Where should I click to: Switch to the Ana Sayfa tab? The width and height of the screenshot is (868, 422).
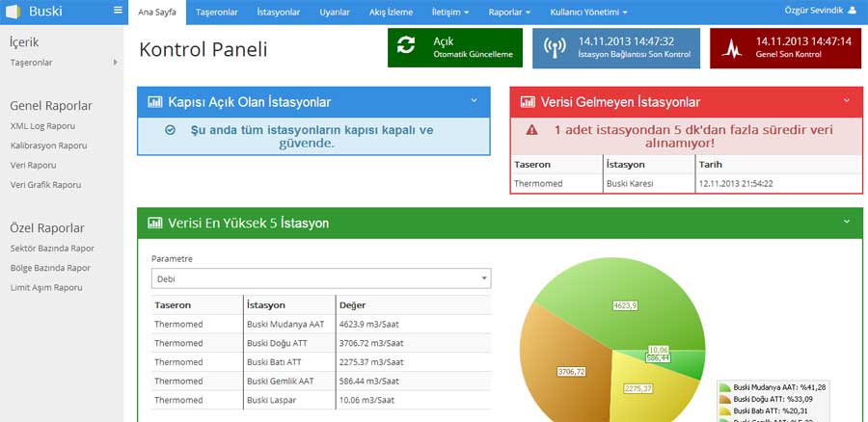pyautogui.click(x=157, y=13)
